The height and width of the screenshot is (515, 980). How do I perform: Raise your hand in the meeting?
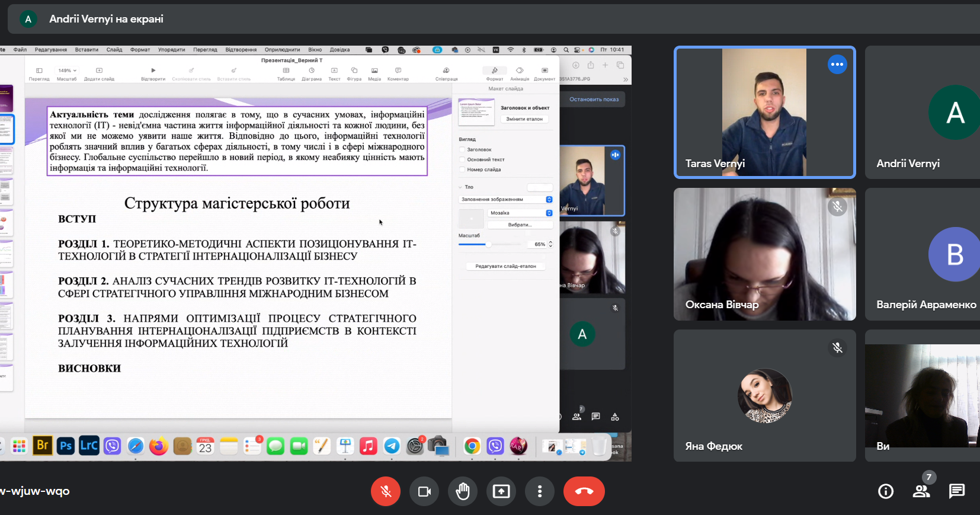463,491
